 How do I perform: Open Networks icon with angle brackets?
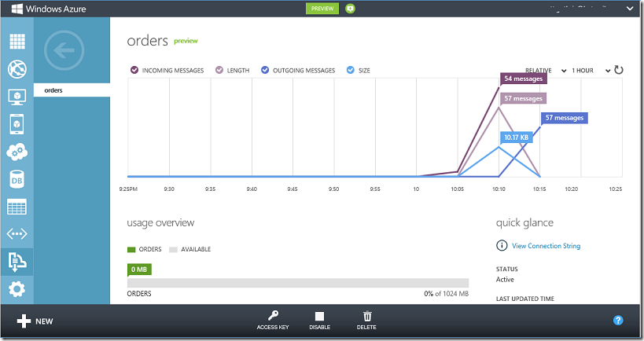17,234
